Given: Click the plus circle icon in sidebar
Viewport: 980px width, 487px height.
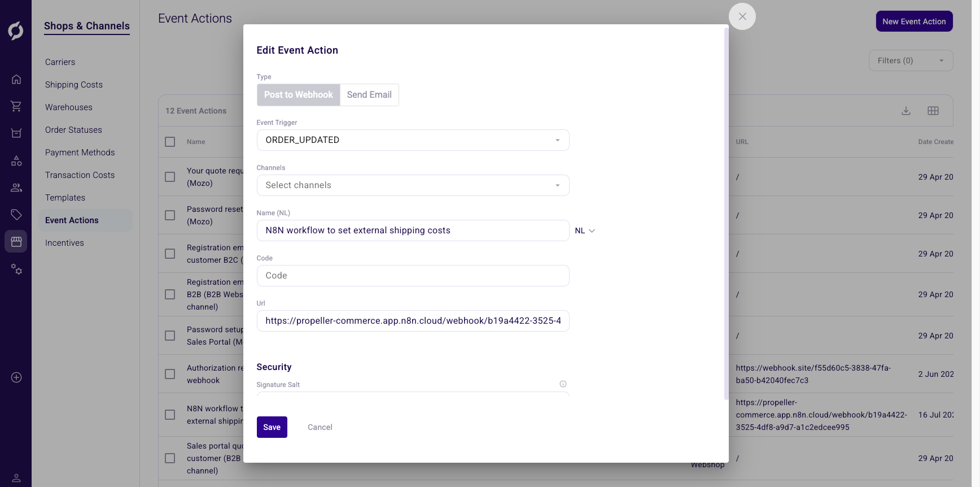Looking at the screenshot, I should (x=16, y=377).
